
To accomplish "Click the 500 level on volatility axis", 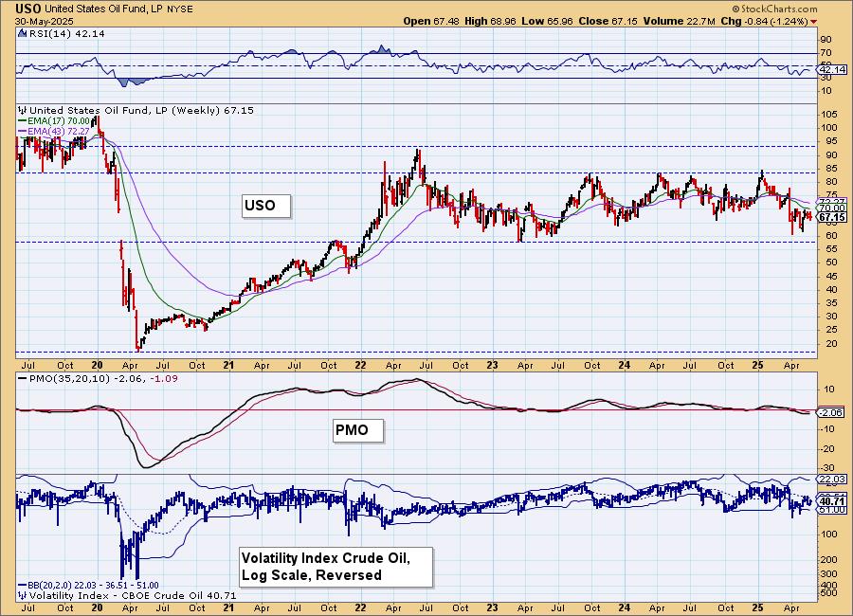I will point(828,592).
